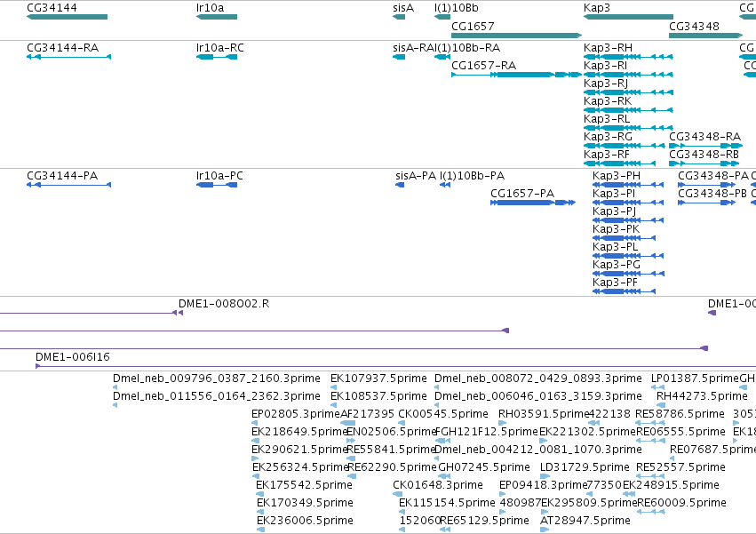756x534 pixels.
Task: Select EST LD31729.5prime
Action: point(545,476)
